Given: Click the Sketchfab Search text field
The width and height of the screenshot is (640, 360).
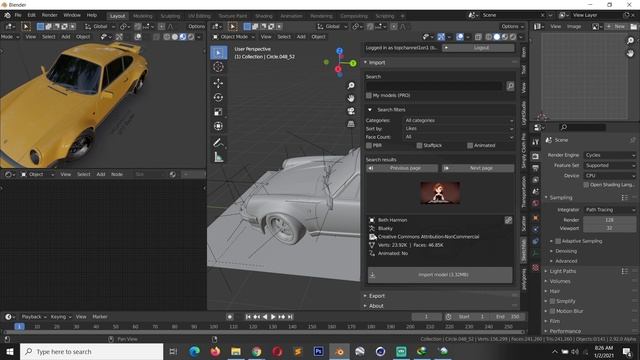Looking at the screenshot, I should tap(434, 86).
